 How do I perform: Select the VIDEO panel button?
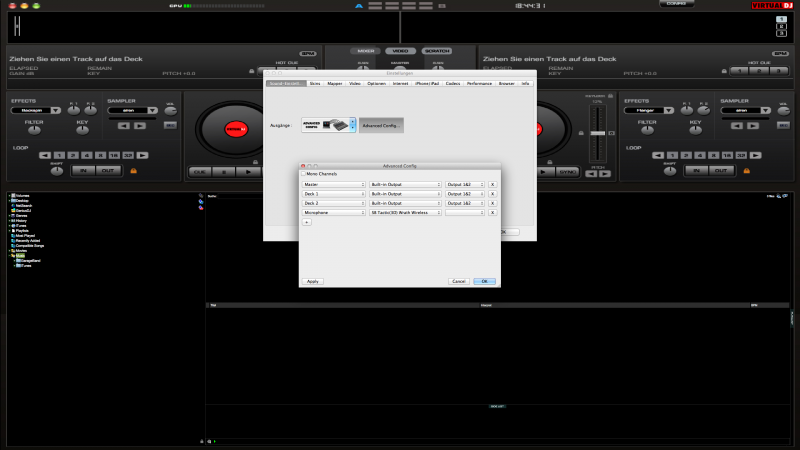point(401,51)
